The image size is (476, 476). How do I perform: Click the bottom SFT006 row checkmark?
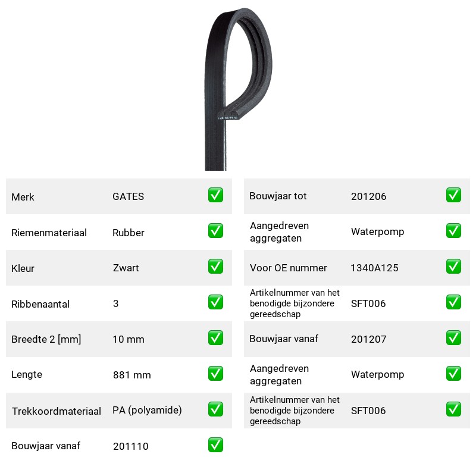(453, 409)
